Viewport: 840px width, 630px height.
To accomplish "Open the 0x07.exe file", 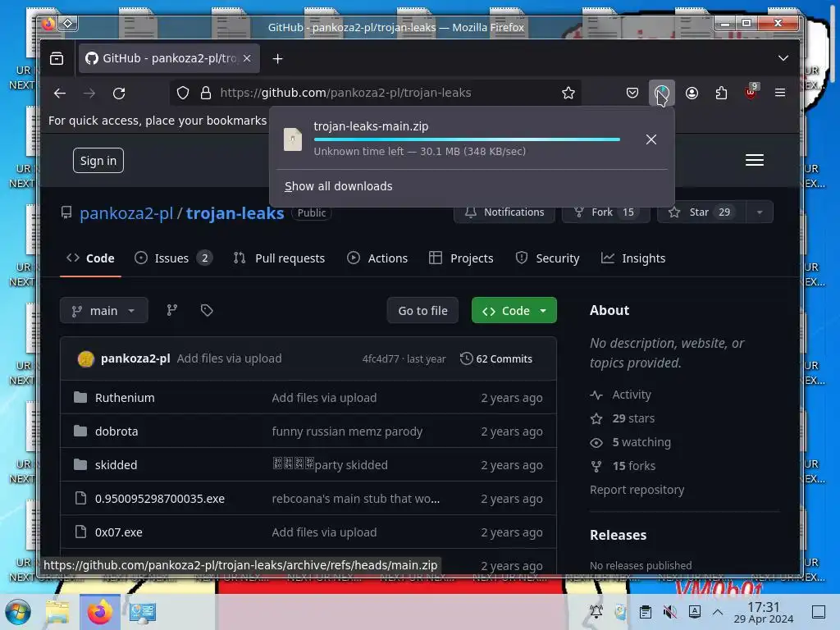I will tap(118, 532).
